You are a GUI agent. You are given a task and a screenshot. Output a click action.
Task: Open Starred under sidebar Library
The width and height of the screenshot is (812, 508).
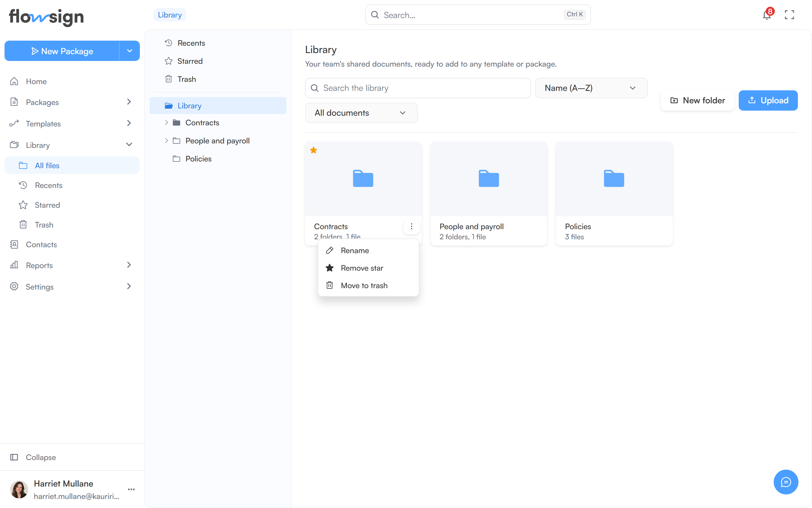tap(72, 205)
